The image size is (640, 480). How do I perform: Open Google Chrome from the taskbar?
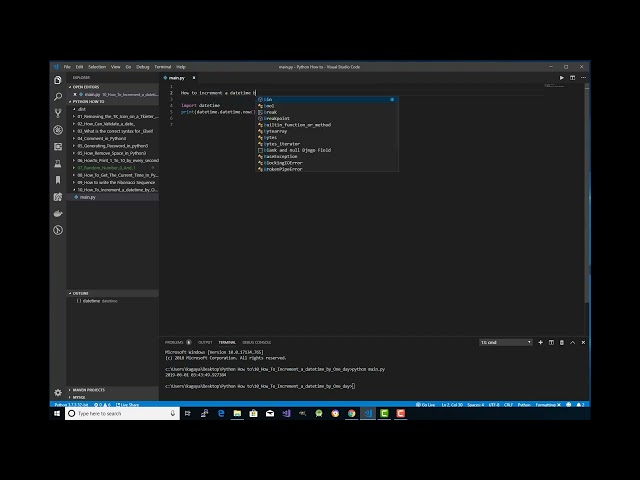[351, 413]
